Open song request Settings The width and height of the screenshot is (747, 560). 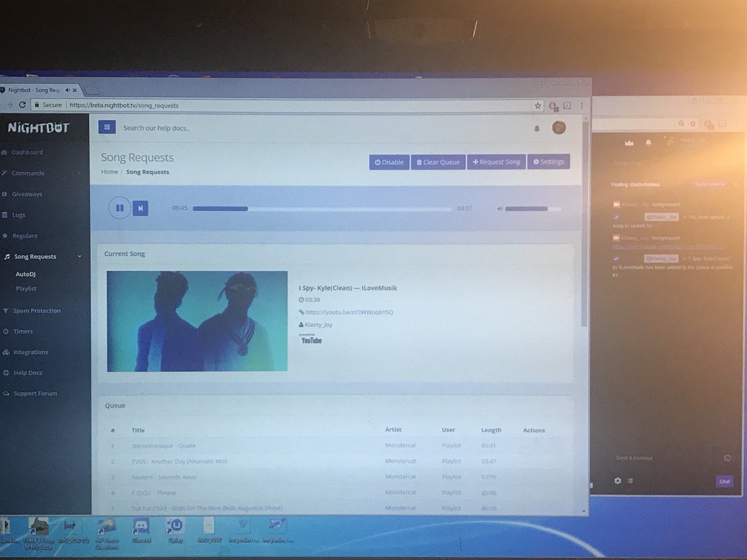coord(548,162)
